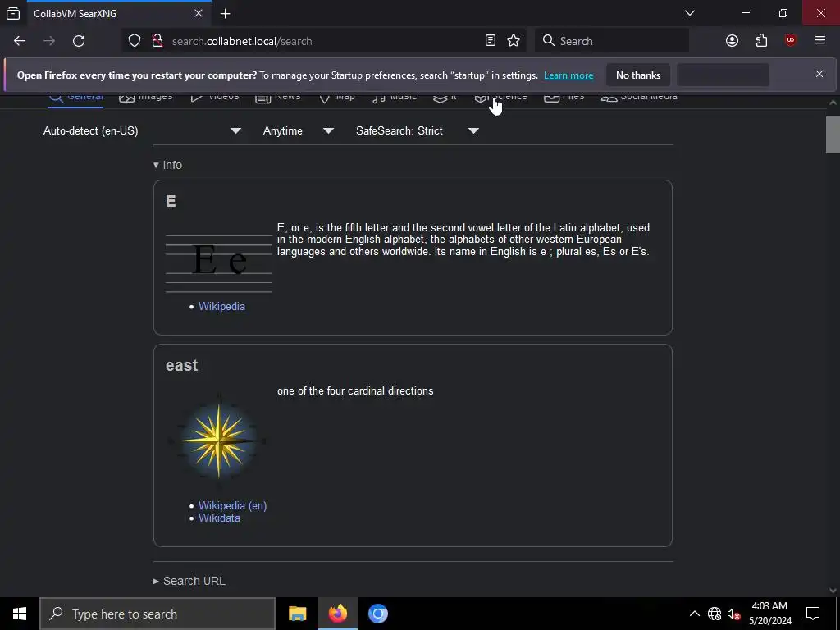Open the Wikipedia link under E
The image size is (840, 630).
tap(221, 307)
